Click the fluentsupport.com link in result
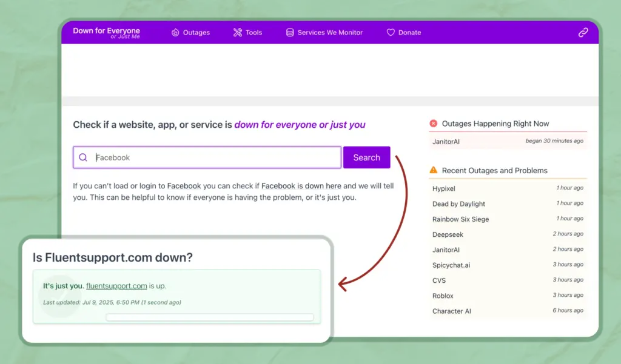 [116, 286]
